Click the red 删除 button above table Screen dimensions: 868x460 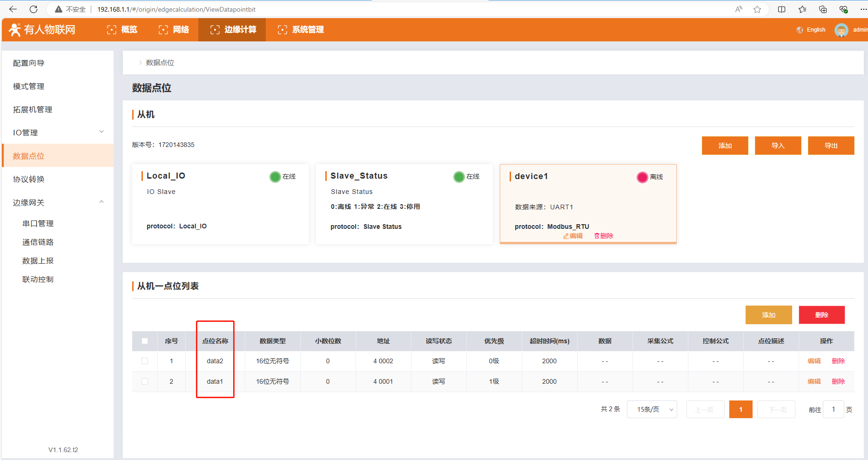click(821, 315)
